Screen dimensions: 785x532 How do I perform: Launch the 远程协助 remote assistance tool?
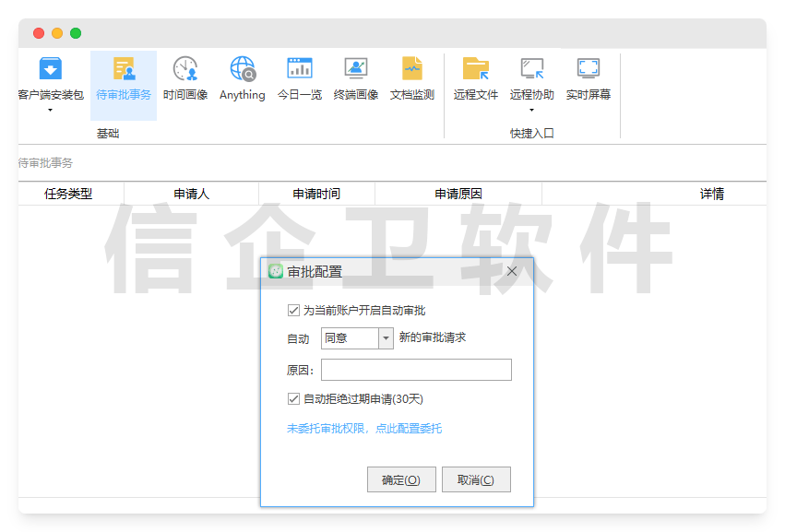coord(532,74)
